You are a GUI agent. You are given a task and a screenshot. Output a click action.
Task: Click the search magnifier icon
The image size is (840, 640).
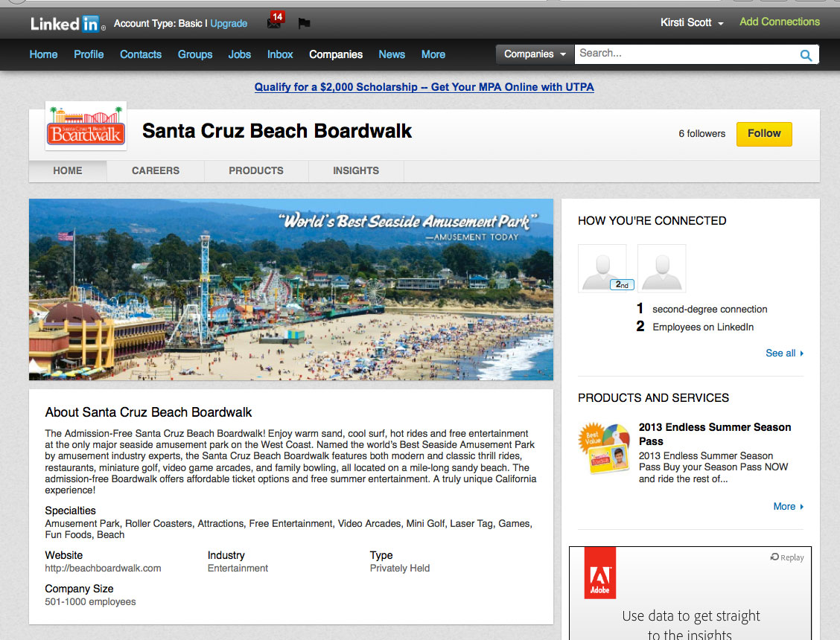tap(806, 54)
